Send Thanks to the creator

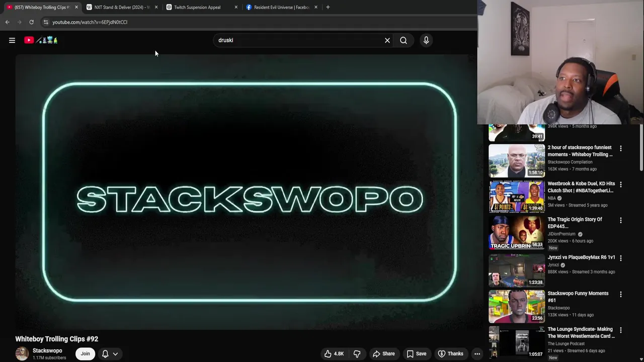(450, 354)
